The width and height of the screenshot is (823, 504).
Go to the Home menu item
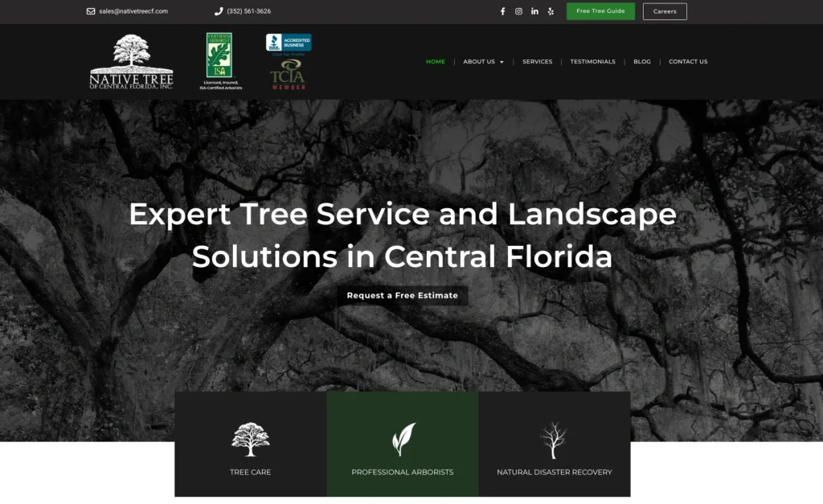tap(436, 61)
